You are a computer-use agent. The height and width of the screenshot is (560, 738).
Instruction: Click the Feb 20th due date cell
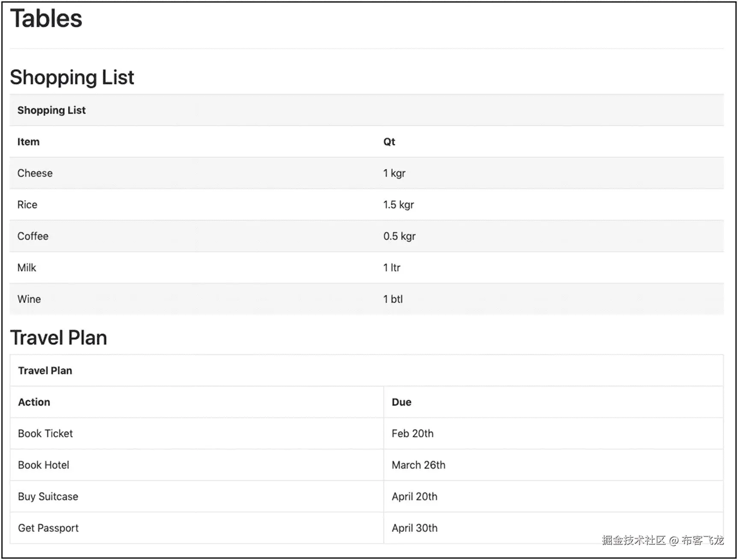412,433
